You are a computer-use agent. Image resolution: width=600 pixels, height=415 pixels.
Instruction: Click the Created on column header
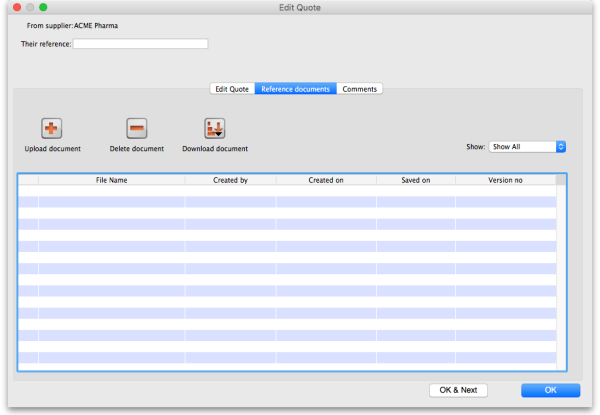[326, 180]
